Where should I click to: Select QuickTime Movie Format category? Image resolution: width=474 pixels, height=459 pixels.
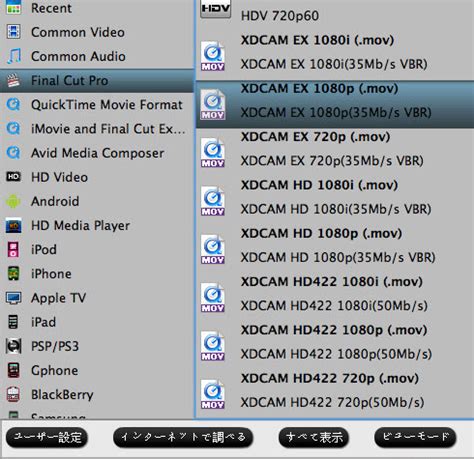pos(107,105)
